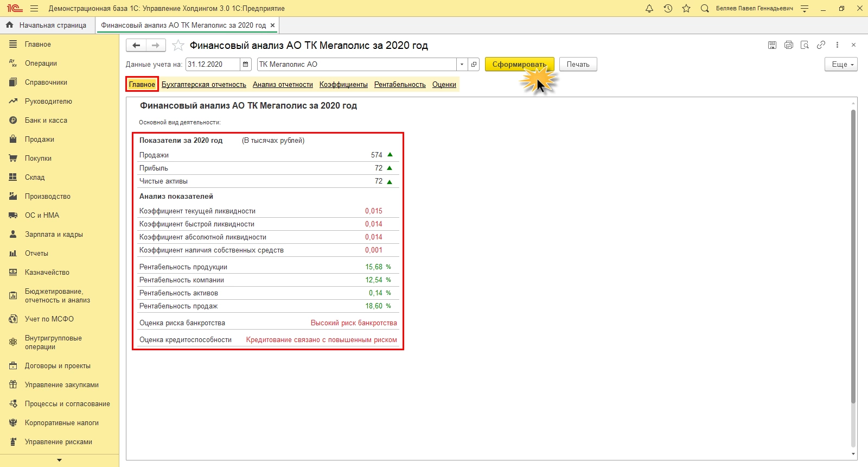Switch to Бухгалтерская отчетность tab

click(x=204, y=84)
